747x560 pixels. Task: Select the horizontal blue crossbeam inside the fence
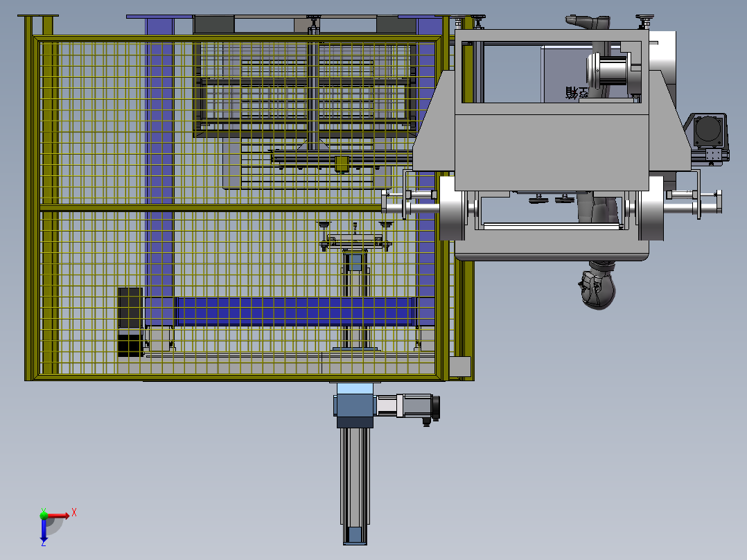[x=295, y=312]
